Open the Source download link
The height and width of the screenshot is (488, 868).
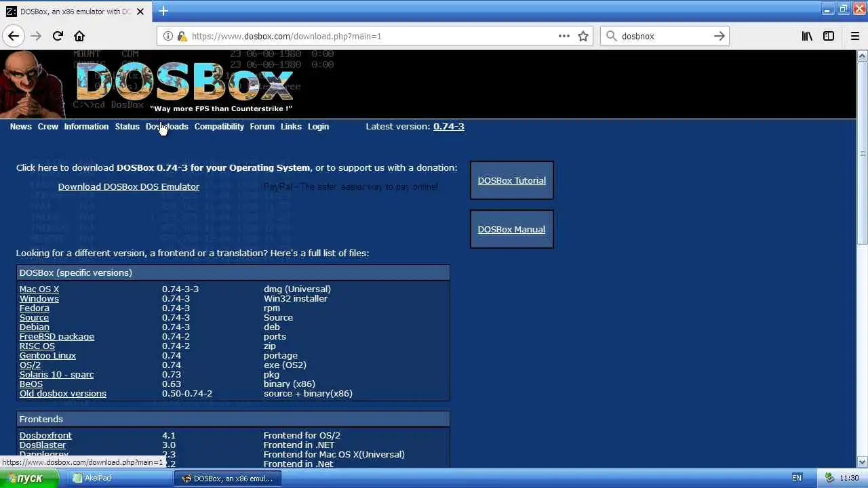coord(34,317)
